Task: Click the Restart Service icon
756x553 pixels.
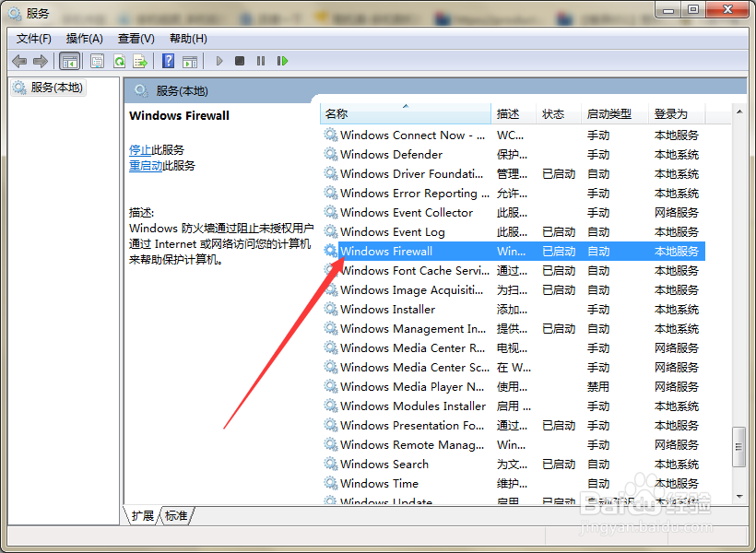Action: [282, 61]
